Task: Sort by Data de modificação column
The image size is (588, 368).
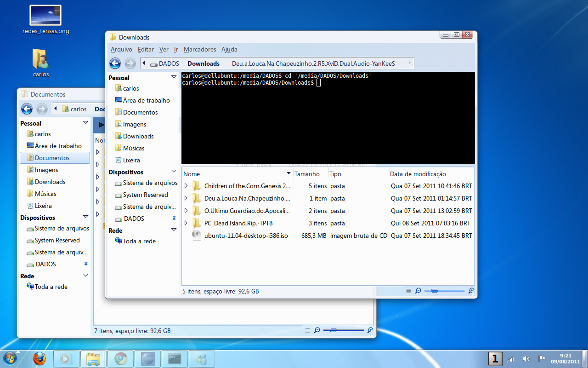Action: [431, 174]
